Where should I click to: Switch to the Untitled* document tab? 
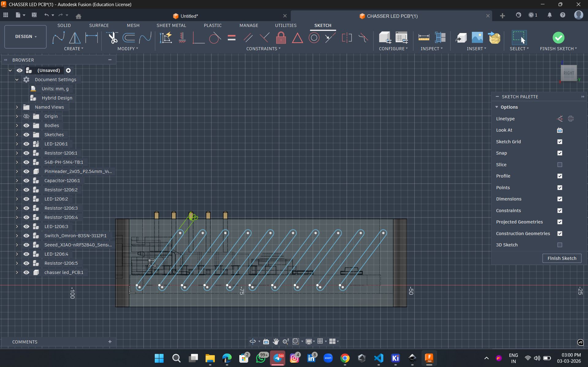click(189, 16)
